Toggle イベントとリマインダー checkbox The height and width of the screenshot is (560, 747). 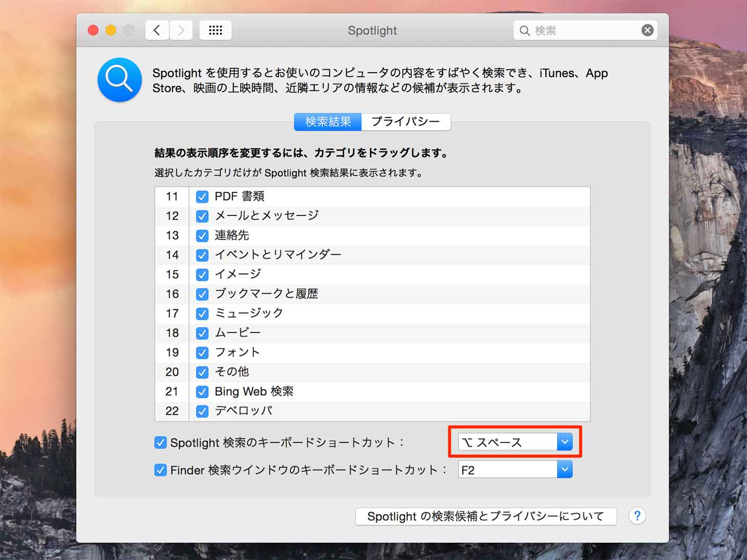[202, 255]
